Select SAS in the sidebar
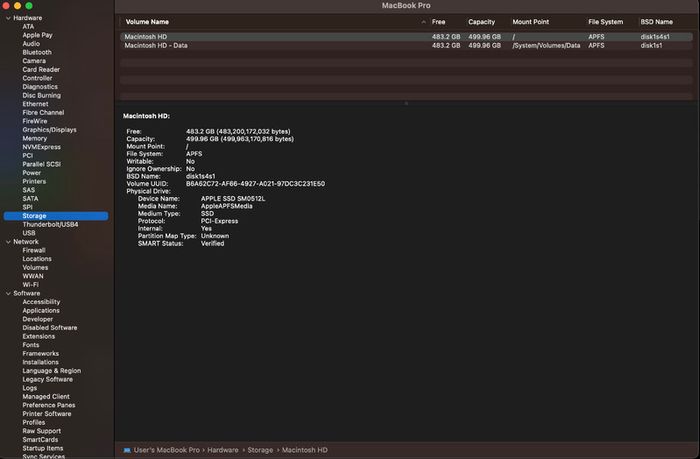This screenshot has width=700, height=459. [x=29, y=190]
